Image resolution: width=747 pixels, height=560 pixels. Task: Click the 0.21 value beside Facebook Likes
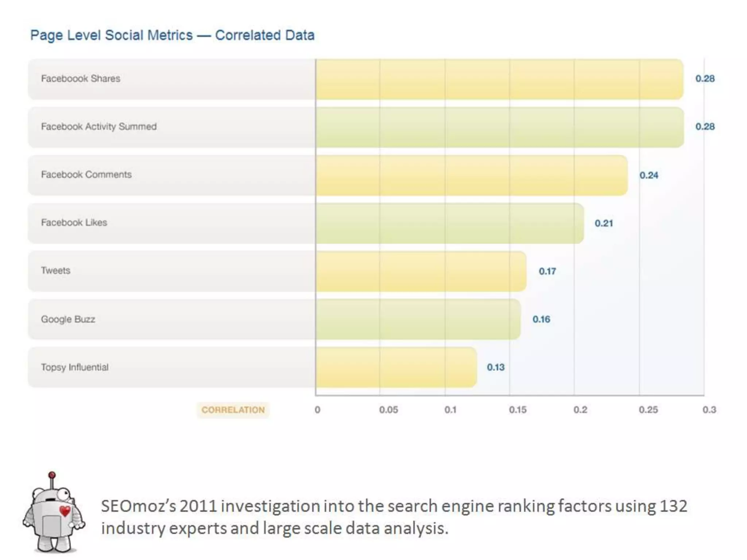pos(604,223)
